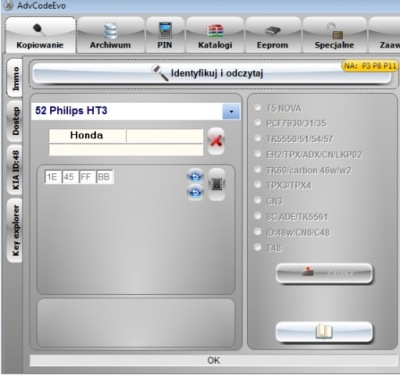Viewport: 400px width, 377px height.
Task: Open the KIA ID:48 side tab
Action: tap(15, 170)
